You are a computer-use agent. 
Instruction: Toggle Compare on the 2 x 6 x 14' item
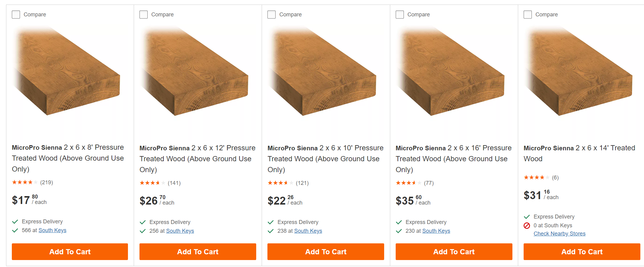click(x=528, y=15)
